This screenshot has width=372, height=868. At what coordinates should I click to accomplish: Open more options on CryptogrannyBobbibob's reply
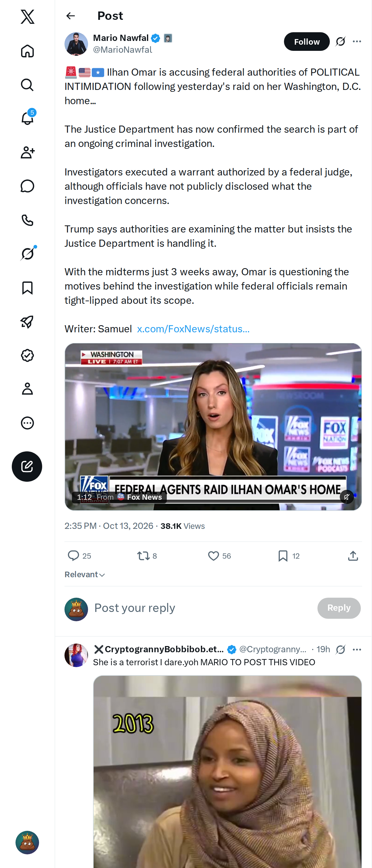point(357,649)
